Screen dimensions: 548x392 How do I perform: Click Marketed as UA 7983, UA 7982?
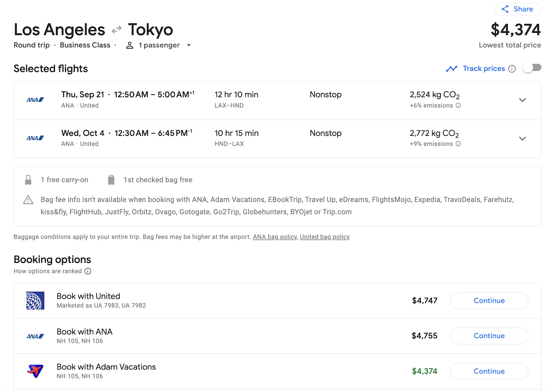tap(101, 305)
